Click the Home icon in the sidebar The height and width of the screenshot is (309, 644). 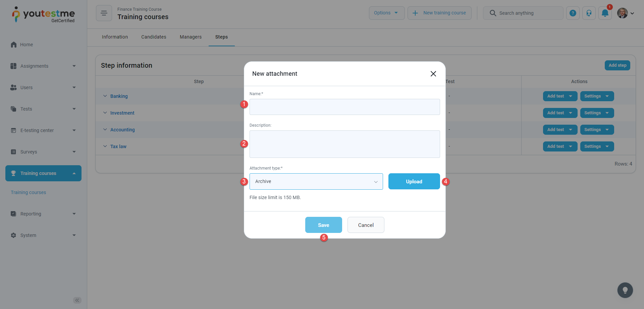click(14, 45)
